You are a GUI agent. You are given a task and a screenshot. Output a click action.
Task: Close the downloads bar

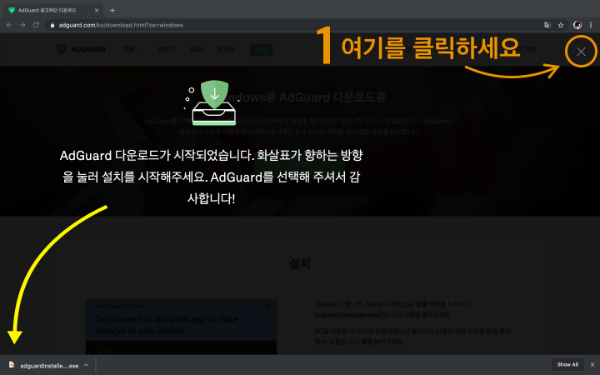[592, 365]
